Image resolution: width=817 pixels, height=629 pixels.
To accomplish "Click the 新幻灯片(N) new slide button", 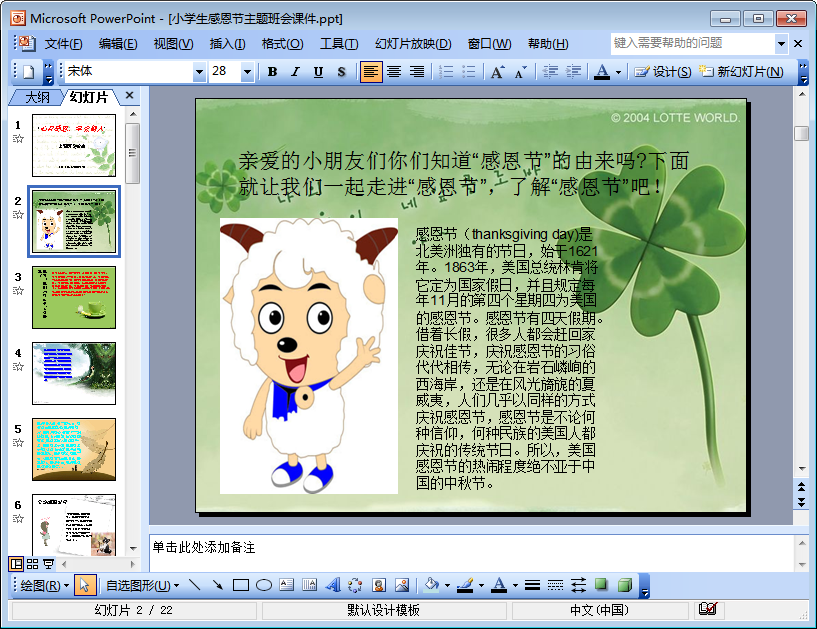I will 741,72.
